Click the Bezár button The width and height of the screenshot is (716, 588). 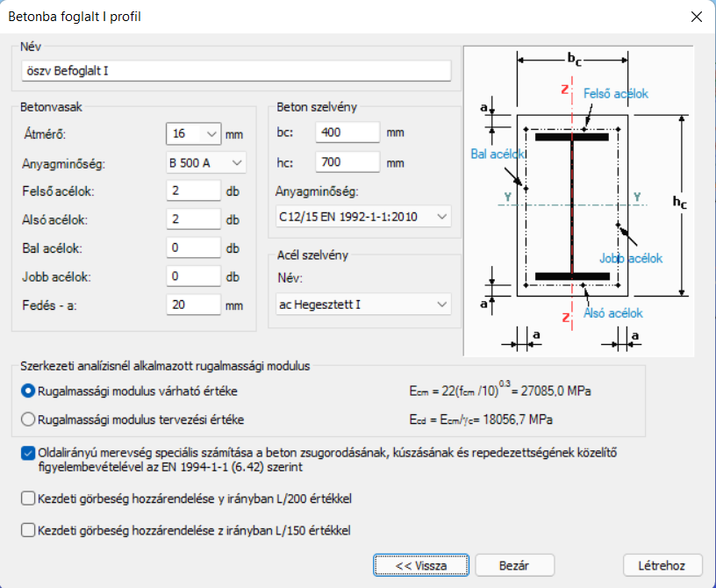(514, 565)
